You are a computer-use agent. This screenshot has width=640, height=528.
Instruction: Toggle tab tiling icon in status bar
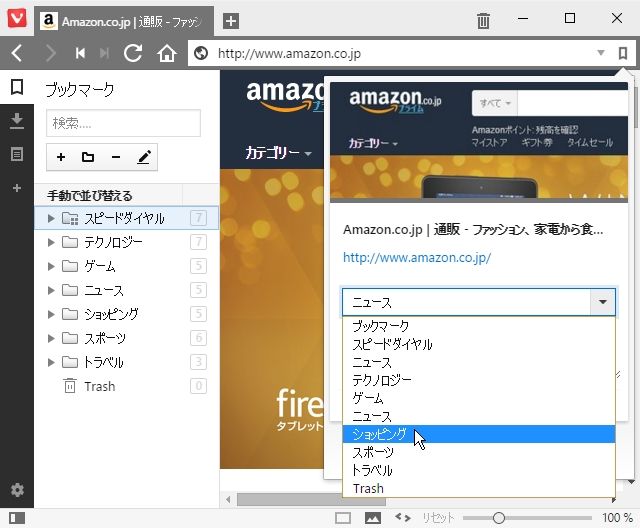click(343, 518)
